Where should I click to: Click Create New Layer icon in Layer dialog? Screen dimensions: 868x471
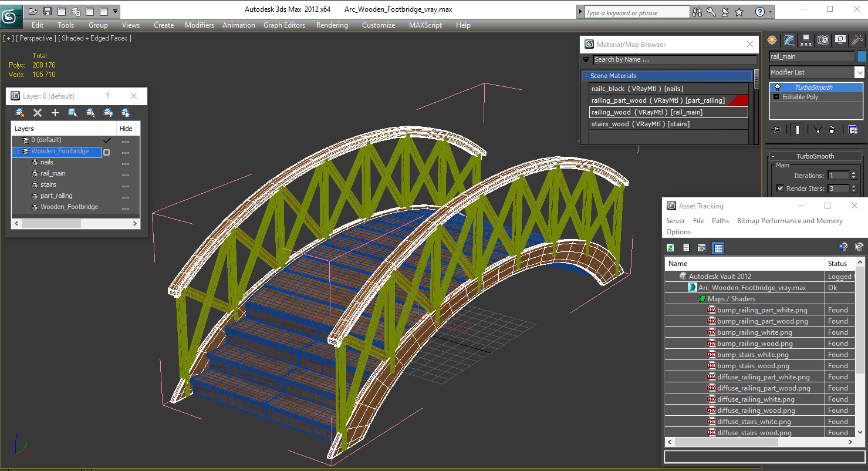[x=20, y=113]
